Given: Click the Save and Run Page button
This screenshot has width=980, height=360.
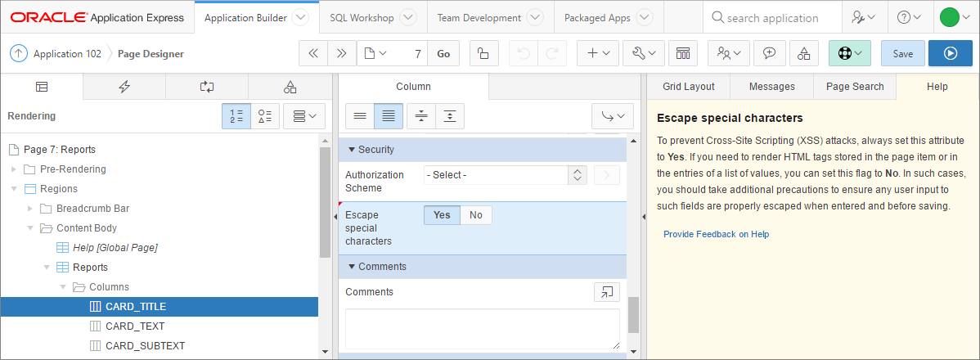Looking at the screenshot, I should pyautogui.click(x=950, y=53).
